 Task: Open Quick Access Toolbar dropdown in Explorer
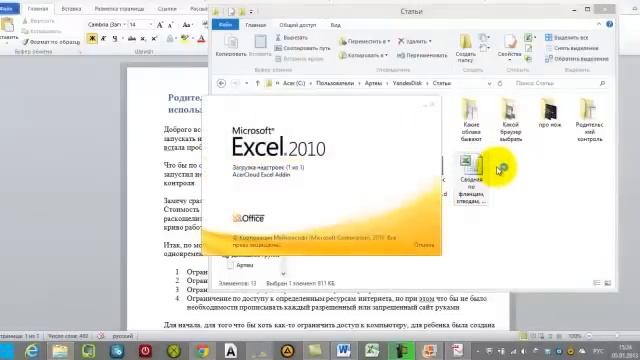pos(251,12)
